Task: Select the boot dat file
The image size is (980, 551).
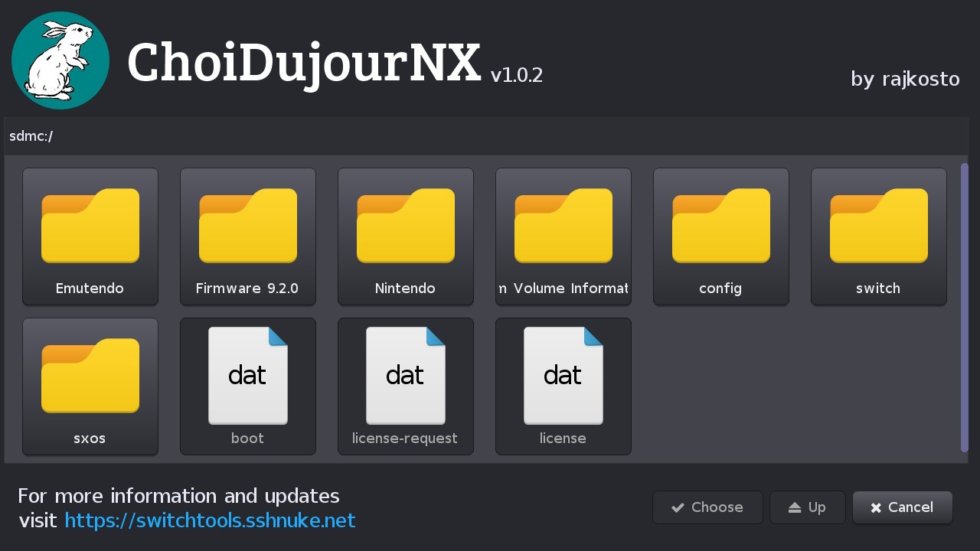Action: point(248,386)
